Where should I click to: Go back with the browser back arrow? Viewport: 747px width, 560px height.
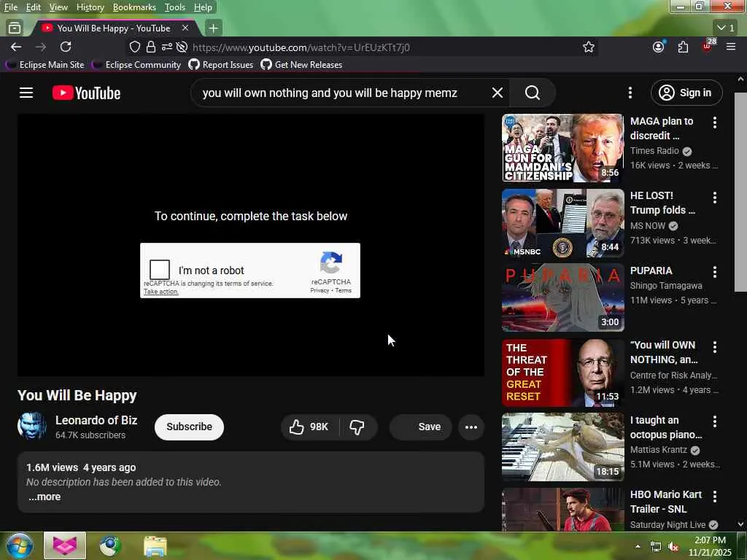[16, 47]
